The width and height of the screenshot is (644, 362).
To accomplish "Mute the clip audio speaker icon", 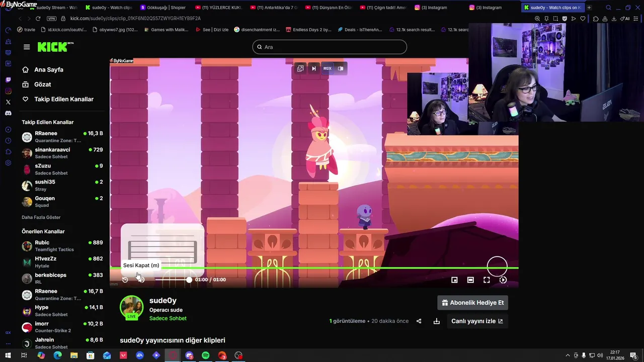I will (x=141, y=280).
